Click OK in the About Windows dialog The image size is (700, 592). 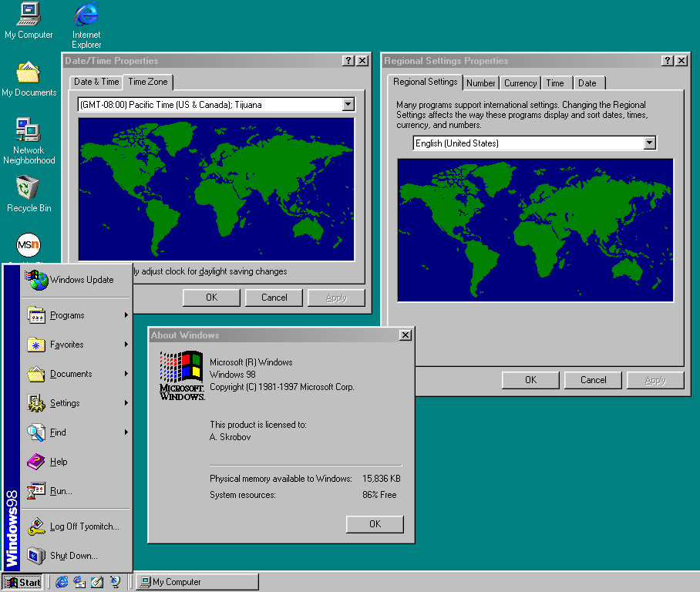pyautogui.click(x=375, y=524)
